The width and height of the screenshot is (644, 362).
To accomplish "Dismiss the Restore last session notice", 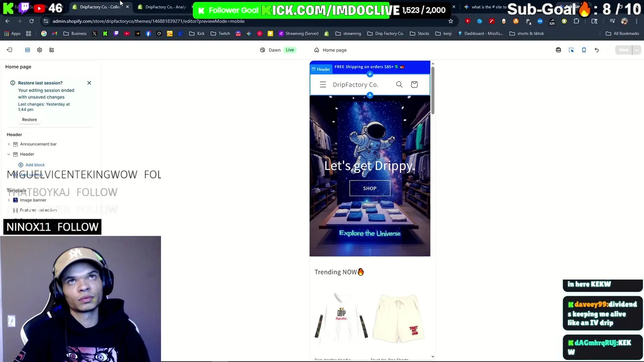I will click(89, 82).
